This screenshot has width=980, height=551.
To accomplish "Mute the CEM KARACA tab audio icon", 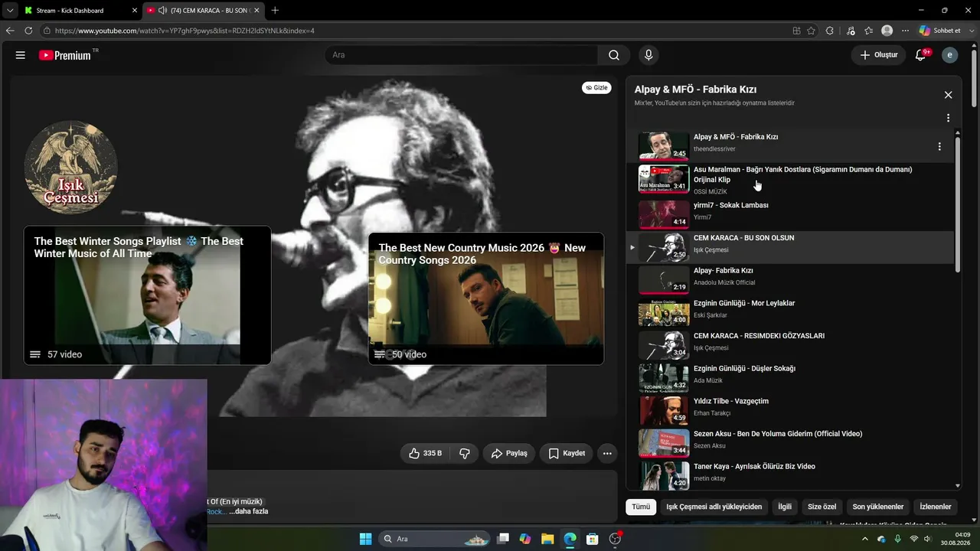I will [162, 11].
